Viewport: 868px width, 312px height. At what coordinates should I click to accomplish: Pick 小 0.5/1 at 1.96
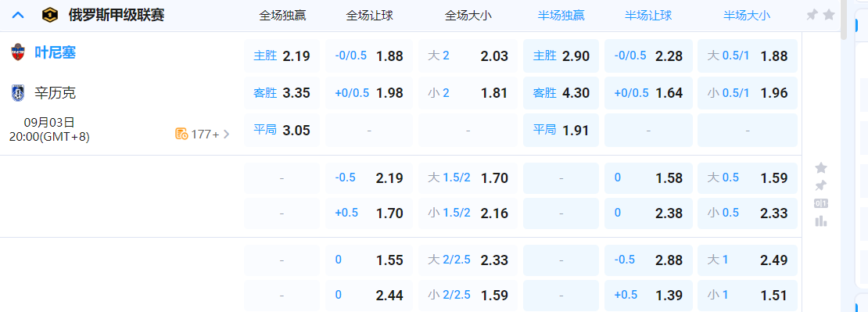[748, 93]
